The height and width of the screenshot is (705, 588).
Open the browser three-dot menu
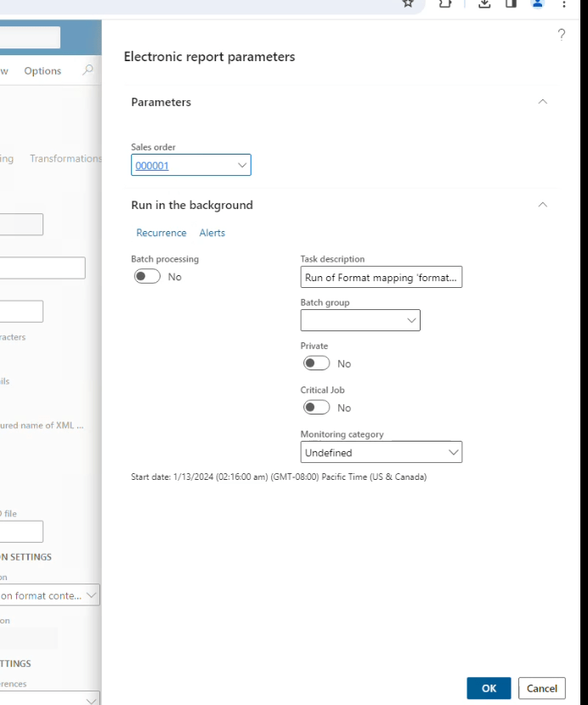point(564,3)
